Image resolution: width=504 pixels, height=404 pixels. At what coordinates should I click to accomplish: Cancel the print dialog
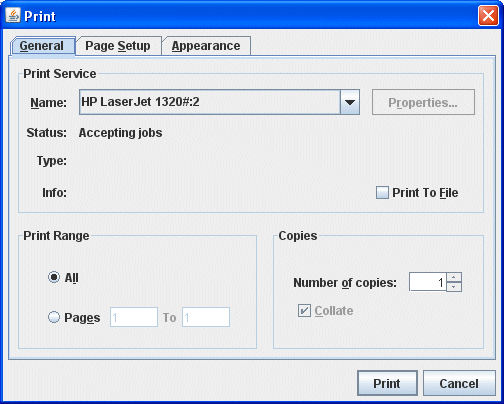[459, 383]
